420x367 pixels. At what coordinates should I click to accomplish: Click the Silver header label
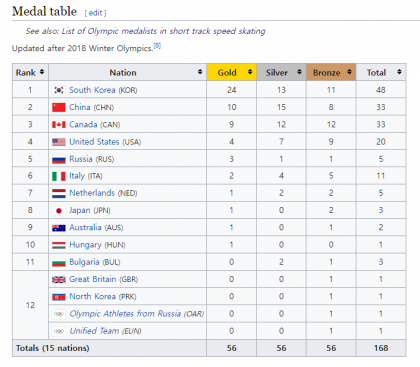(x=277, y=73)
